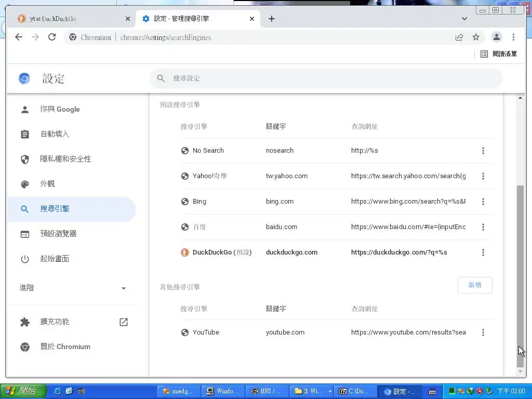532x399 pixels.
Task: Open more actions for DuckDuckGo
Action: point(483,252)
